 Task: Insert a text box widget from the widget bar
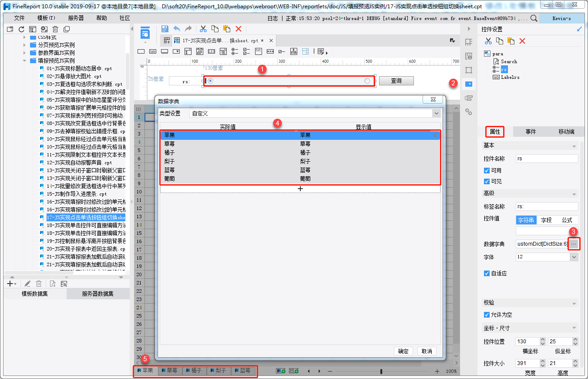[x=141, y=51]
